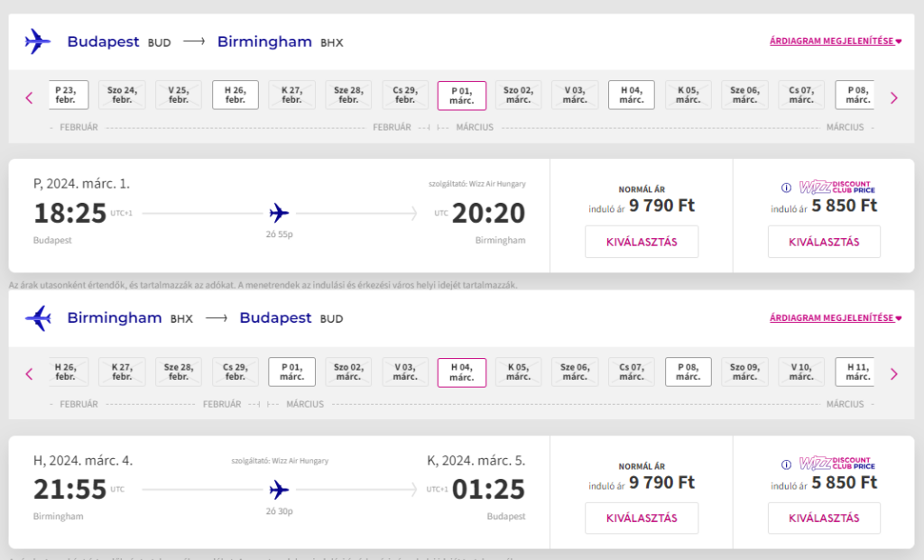The image size is (924, 560).
Task: Click the outbound Budapest–Birmingham airplane icon
Action: tap(38, 41)
